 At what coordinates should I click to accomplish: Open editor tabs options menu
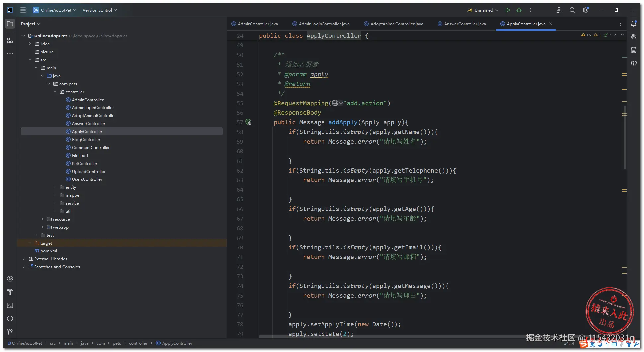pos(620,24)
